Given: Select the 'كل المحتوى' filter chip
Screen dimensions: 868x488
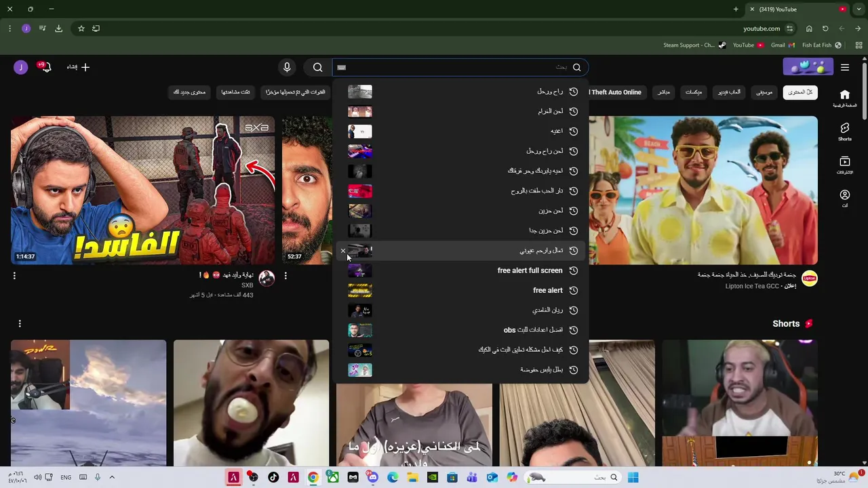Looking at the screenshot, I should [800, 92].
